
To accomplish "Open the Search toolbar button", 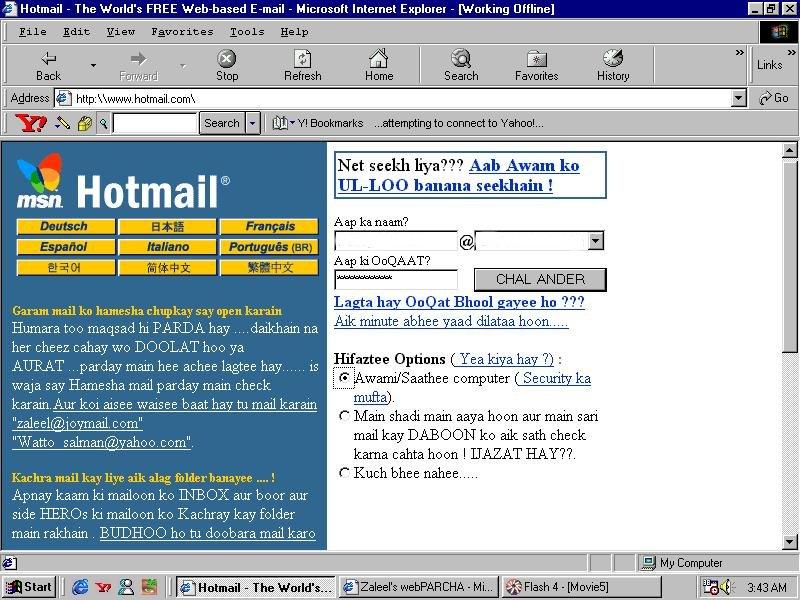I will coord(461,66).
